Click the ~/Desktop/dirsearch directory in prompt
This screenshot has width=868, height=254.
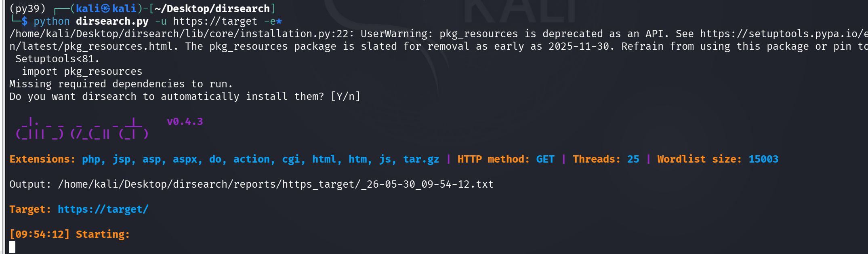[x=212, y=8]
